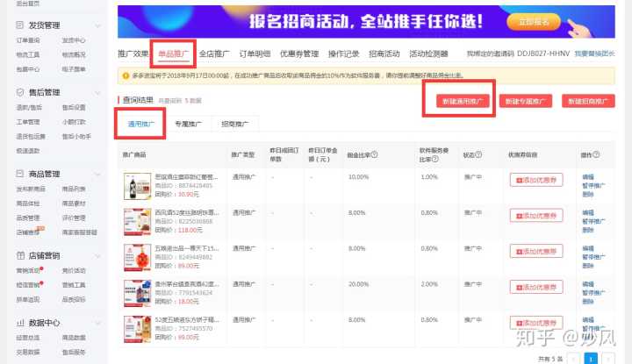The image size is (632, 364).
Task: Collapse the 商品管理 section chevron
Action: click(98, 174)
